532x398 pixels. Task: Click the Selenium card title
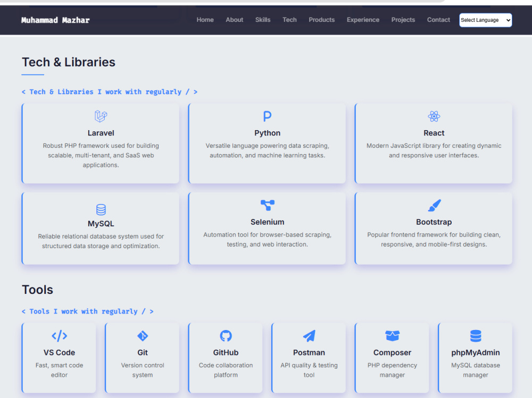tap(268, 222)
